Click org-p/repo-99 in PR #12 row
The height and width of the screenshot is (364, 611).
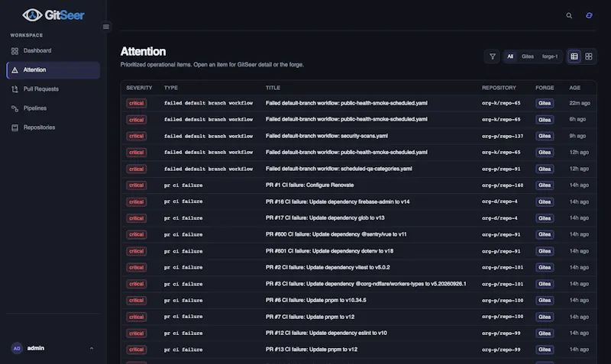coord(501,333)
